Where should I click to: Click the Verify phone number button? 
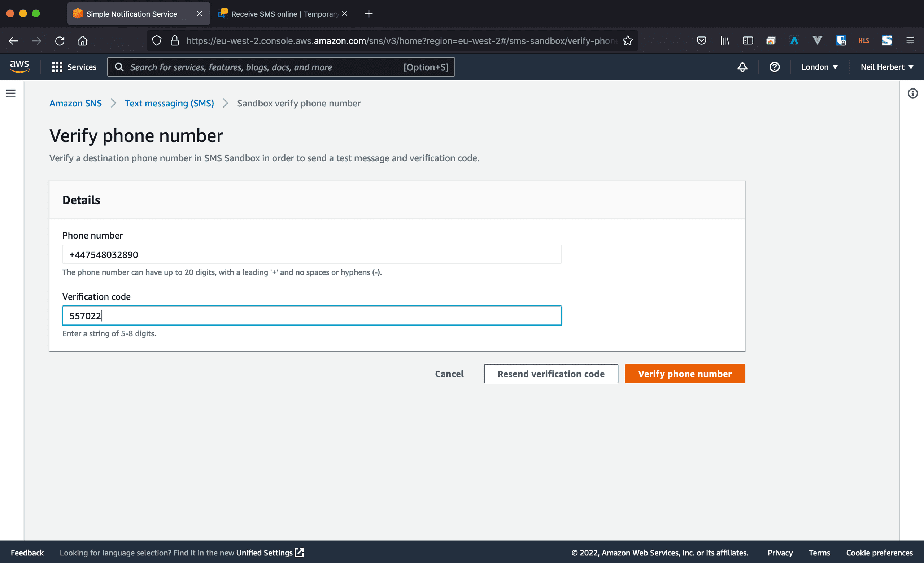(684, 373)
